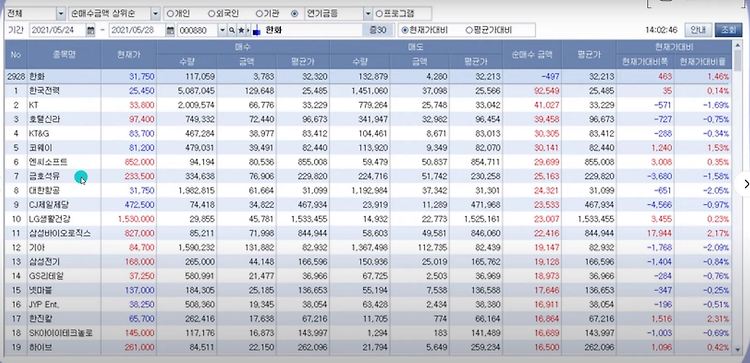This screenshot has height=363, width=750.
Task: Click the 조회 search button
Action: [x=728, y=30]
